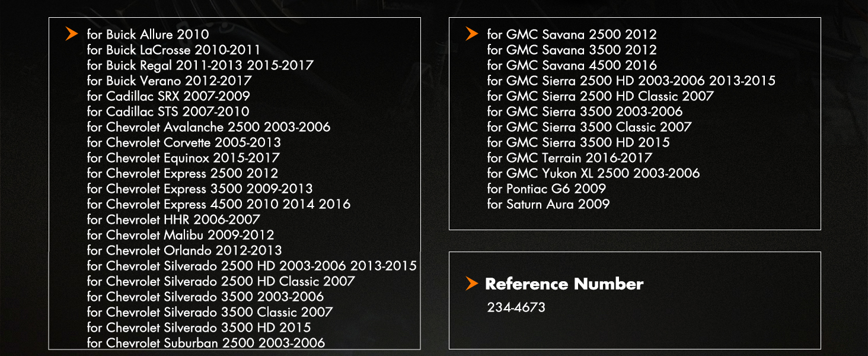Select the Pontiac G6 2009 entry
Screen dimensions: 868x356
coord(546,189)
